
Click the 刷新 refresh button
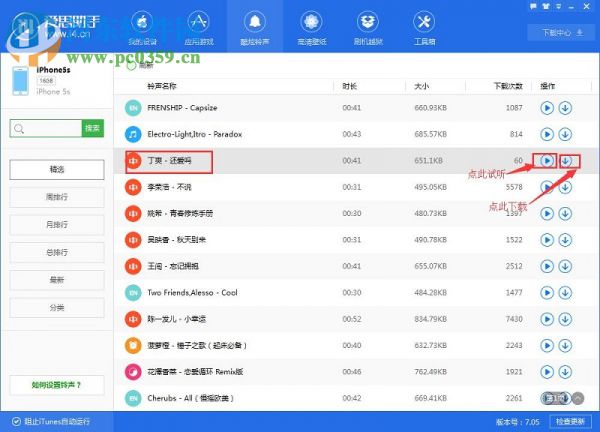pyautogui.click(x=140, y=66)
